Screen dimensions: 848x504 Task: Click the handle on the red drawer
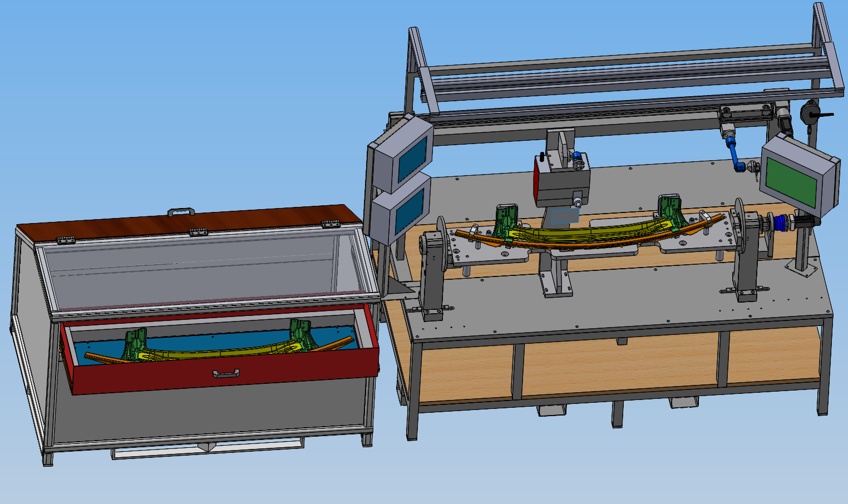(226, 373)
